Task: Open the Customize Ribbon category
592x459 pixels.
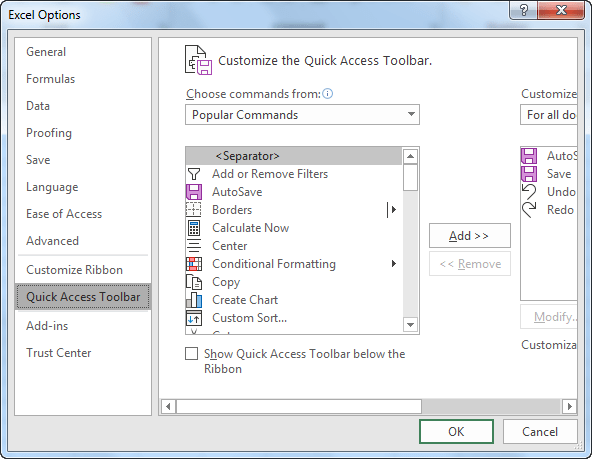Action: coord(74,270)
